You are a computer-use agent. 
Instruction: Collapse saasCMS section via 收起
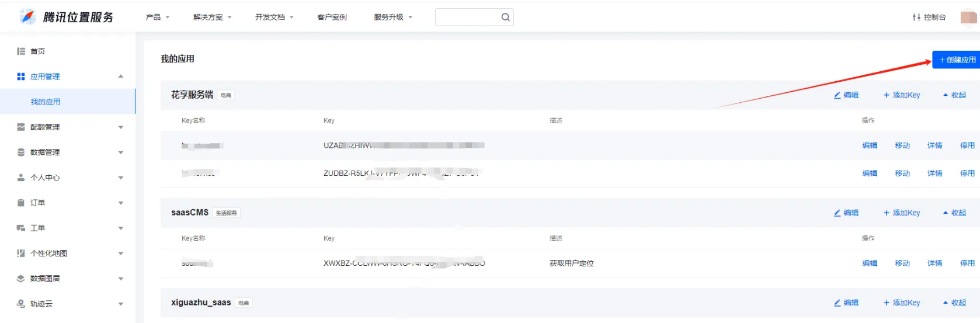coord(955,213)
